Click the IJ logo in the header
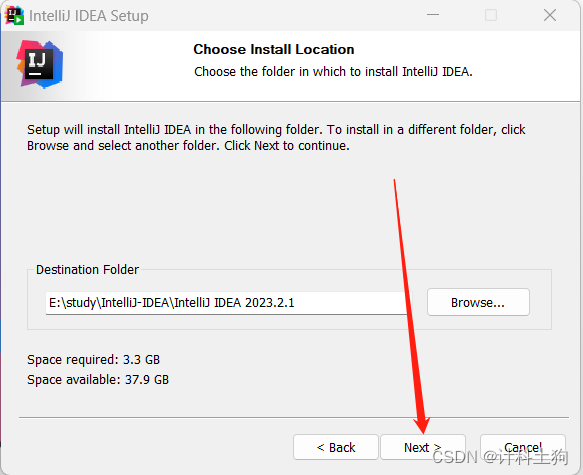 click(x=40, y=64)
